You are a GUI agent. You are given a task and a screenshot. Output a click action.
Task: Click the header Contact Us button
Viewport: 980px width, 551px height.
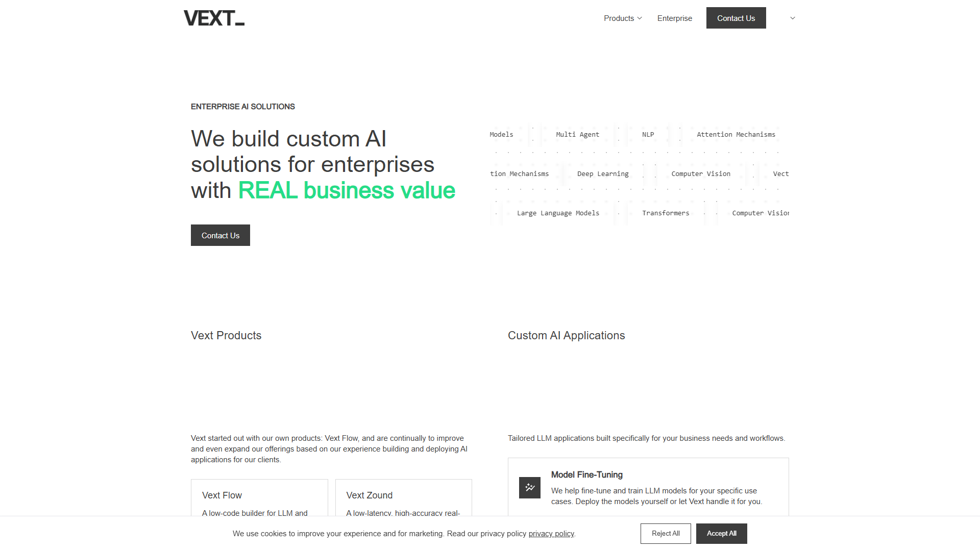tap(736, 18)
